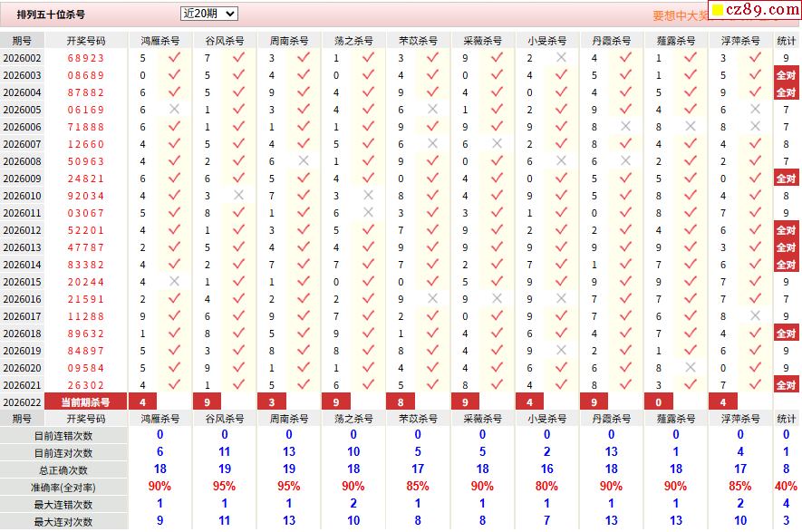
Task: Click the 最大连错次数 row label
Action: point(63,505)
